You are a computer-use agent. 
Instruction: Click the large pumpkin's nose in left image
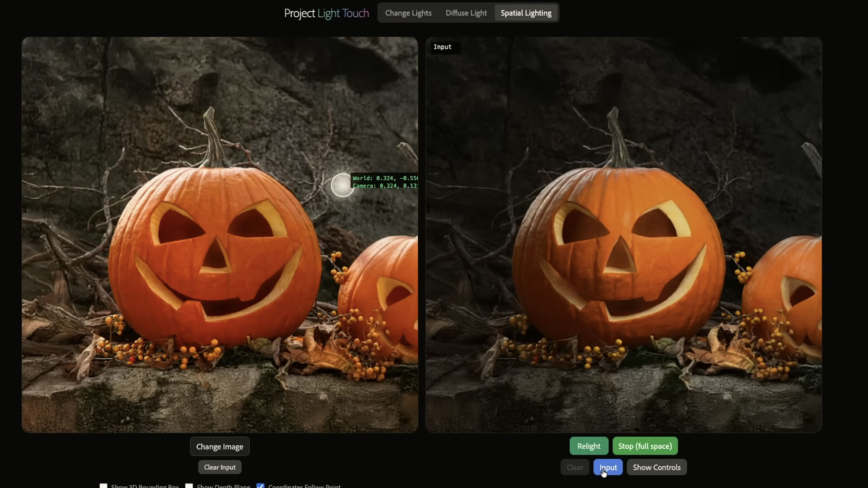tap(215, 258)
